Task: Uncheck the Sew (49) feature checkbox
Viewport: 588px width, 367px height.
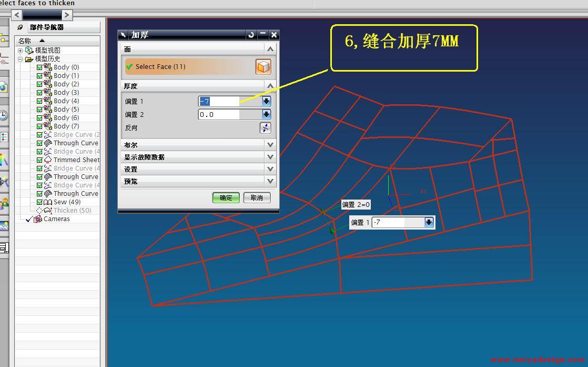Action: click(39, 202)
